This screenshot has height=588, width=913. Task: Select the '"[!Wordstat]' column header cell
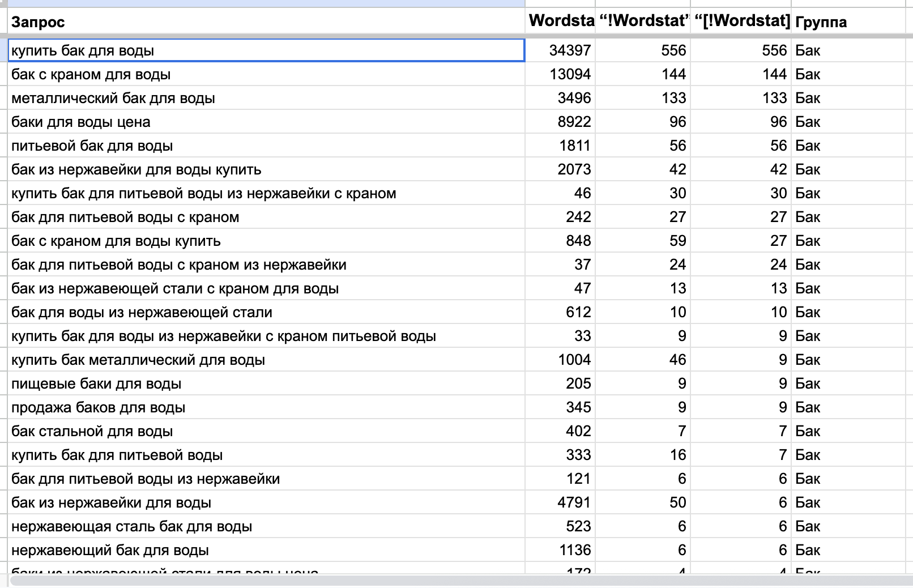[741, 22]
